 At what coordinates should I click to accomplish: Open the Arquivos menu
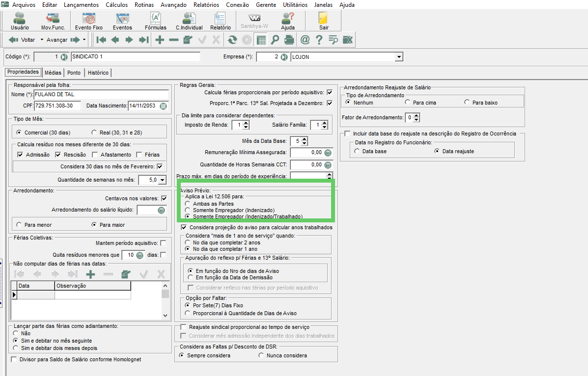tap(24, 5)
